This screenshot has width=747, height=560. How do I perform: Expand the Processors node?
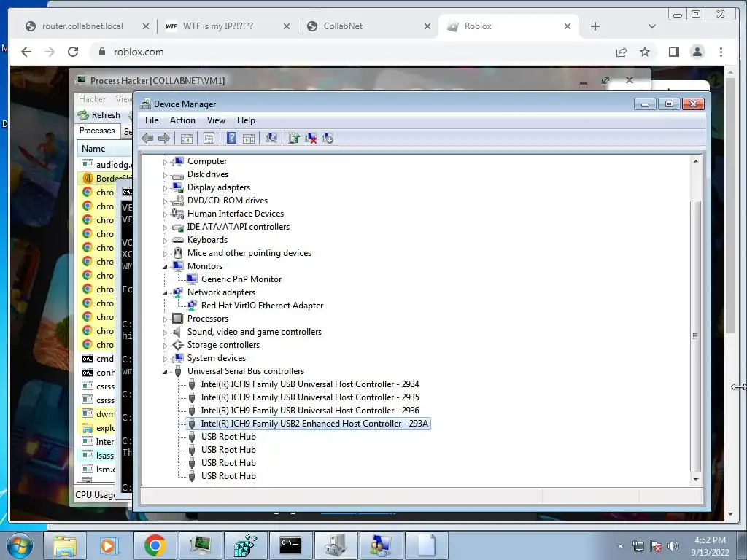(166, 319)
